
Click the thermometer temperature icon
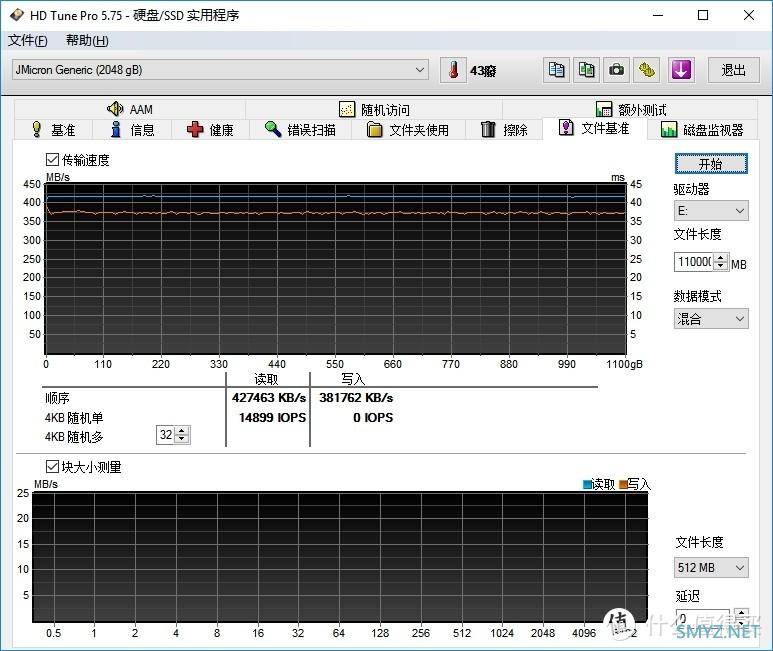[454, 70]
